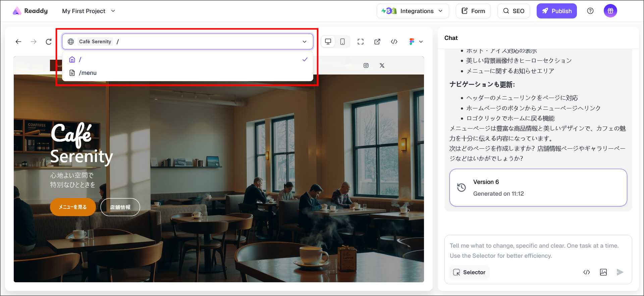The width and height of the screenshot is (644, 296).
Task: Click the back navigation arrow
Action: point(18,42)
